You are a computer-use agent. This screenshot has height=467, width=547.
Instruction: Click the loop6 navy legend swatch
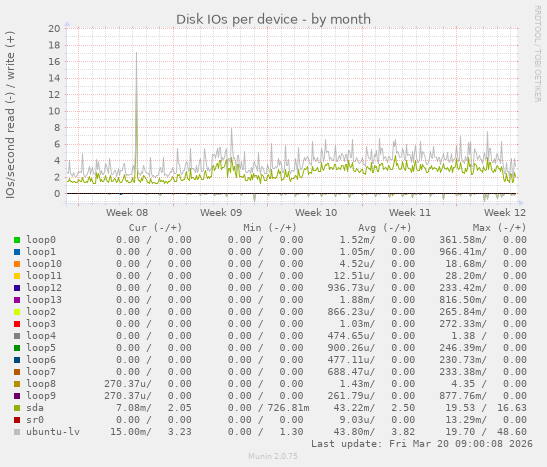(x=17, y=360)
